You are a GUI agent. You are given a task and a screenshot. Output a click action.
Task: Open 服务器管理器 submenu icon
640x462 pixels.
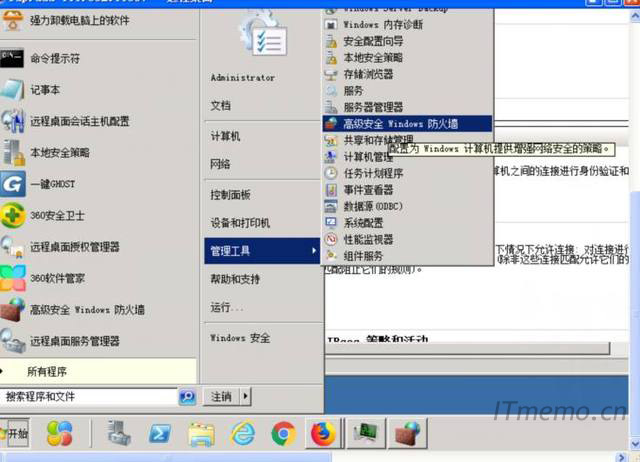331,107
